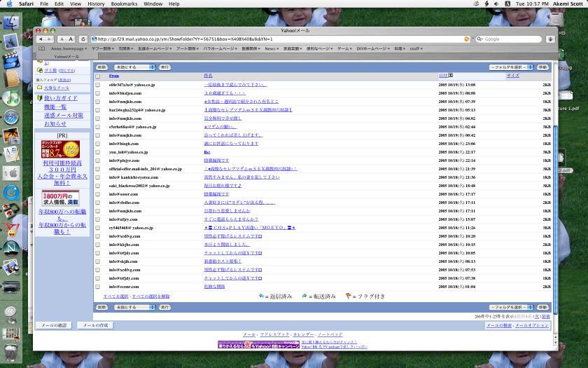Click the bug report button in Safari

click(550, 39)
